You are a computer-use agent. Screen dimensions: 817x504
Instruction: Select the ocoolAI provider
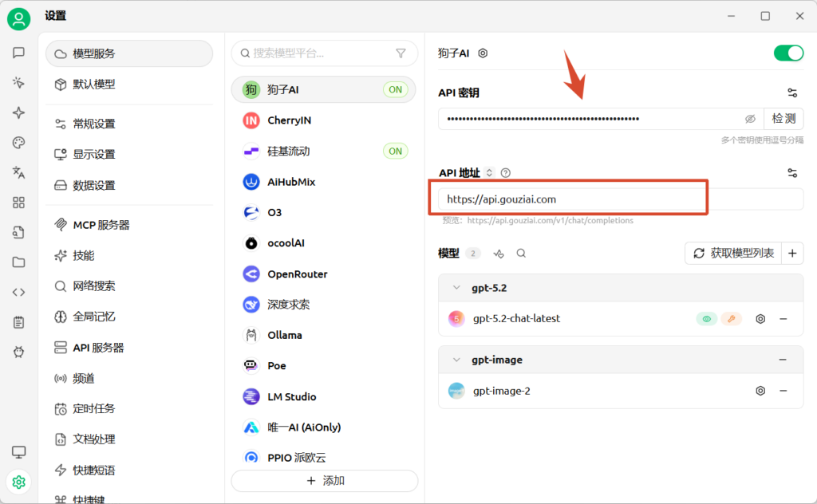[x=324, y=243]
